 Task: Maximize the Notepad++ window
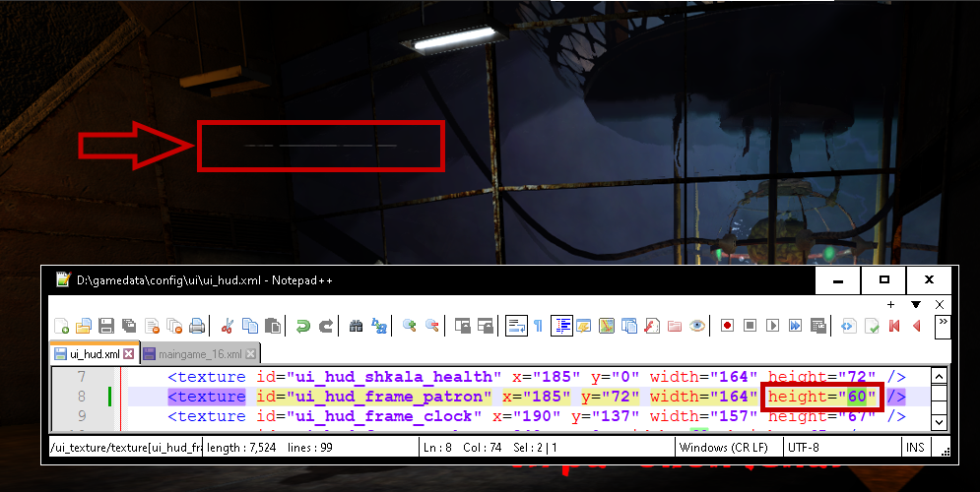coord(883,279)
